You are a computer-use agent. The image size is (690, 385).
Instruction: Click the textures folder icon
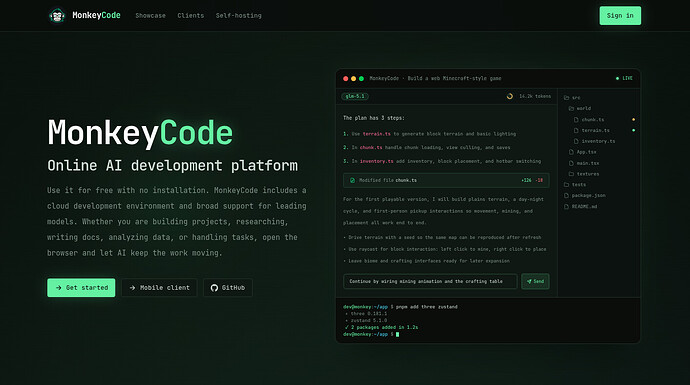click(571, 174)
